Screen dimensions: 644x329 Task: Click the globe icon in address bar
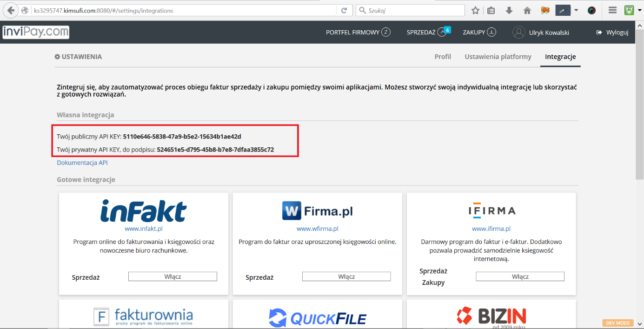(x=26, y=10)
